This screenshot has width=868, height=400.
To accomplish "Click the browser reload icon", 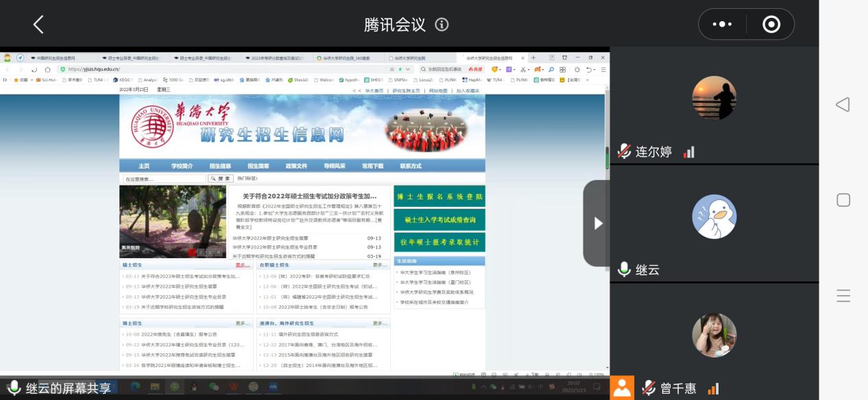I will 34,69.
